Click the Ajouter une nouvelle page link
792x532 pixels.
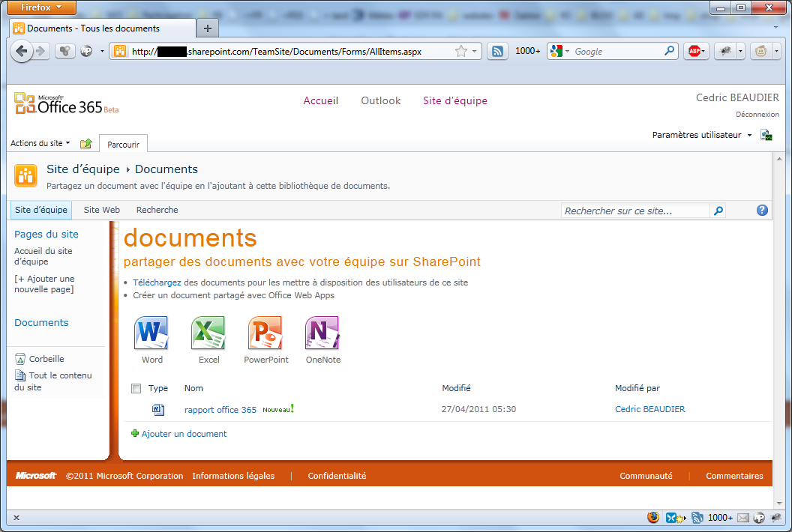tap(44, 284)
